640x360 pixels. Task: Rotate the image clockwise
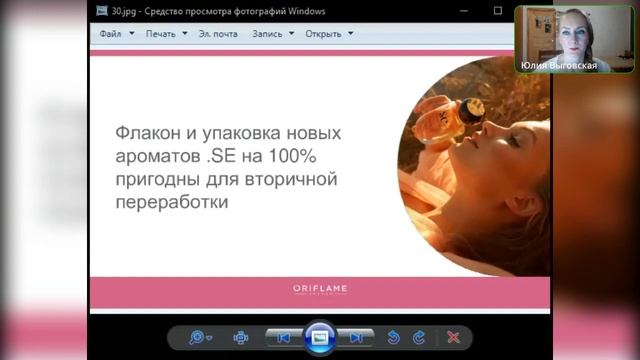pos(419,338)
